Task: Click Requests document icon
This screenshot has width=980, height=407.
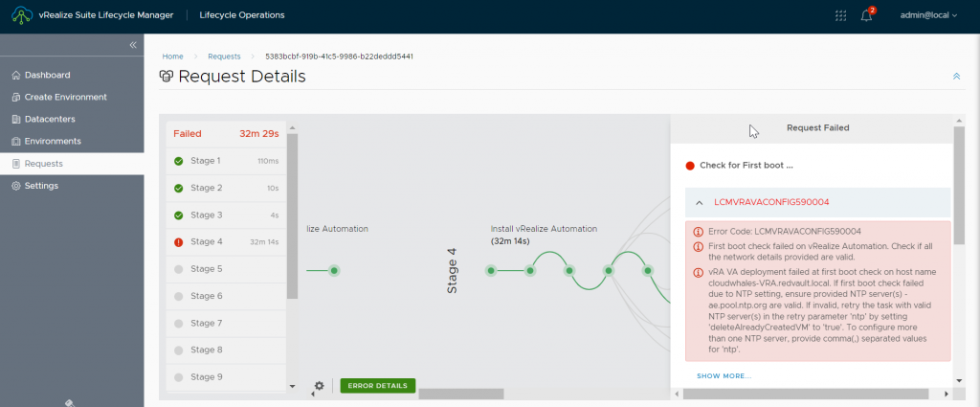Action: pos(16,164)
